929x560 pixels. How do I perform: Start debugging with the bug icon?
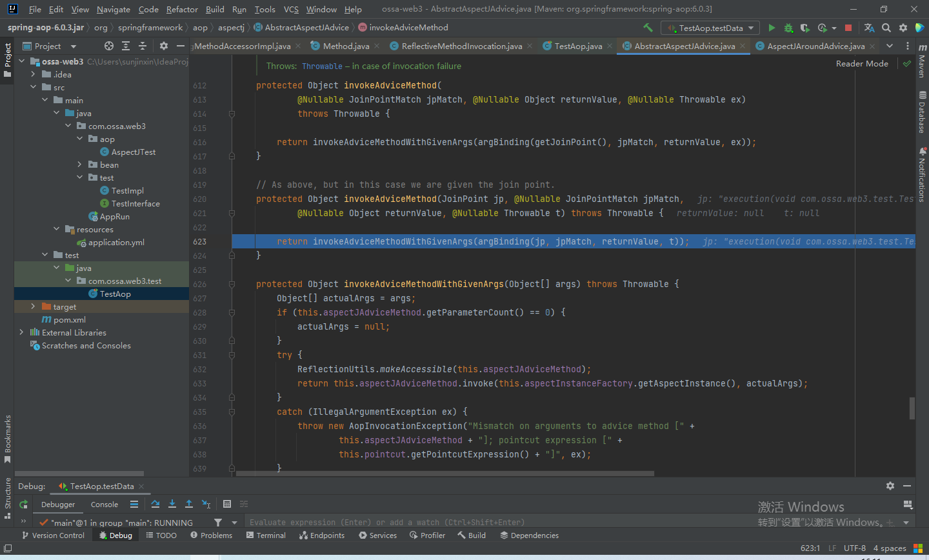pos(788,28)
